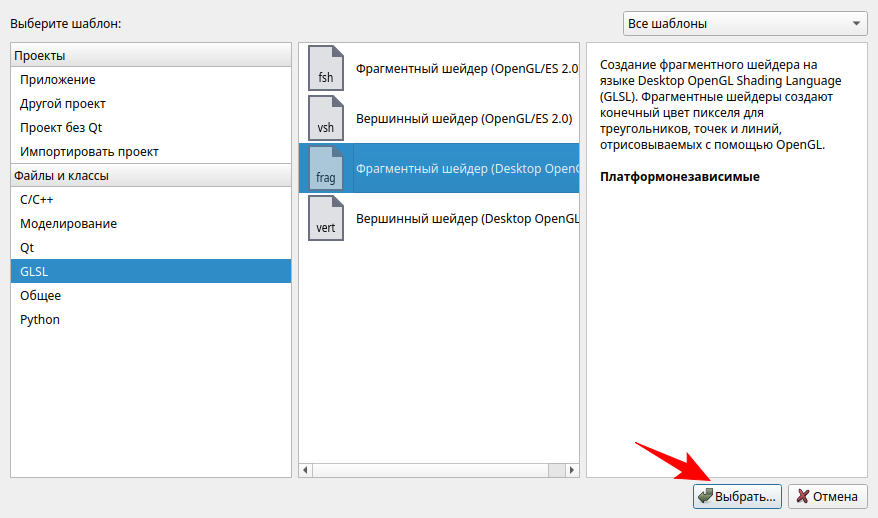Select the «C/C++» file category

pos(37,200)
